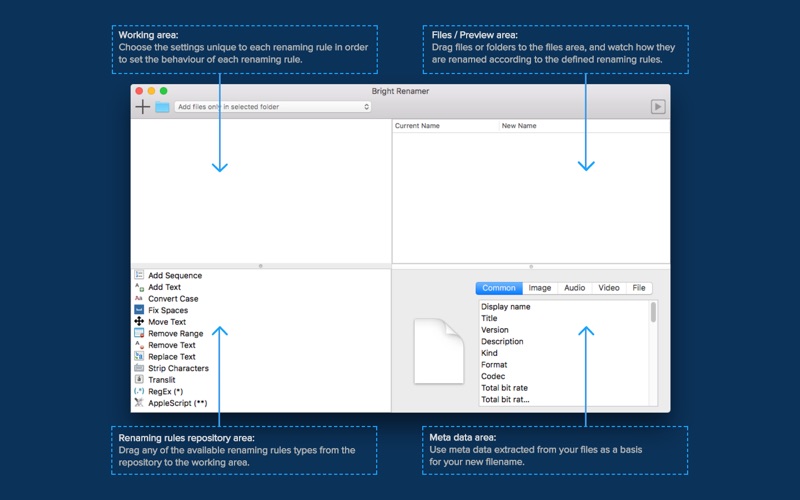
Task: Select the 'Remove Text' rule label
Action: point(171,345)
